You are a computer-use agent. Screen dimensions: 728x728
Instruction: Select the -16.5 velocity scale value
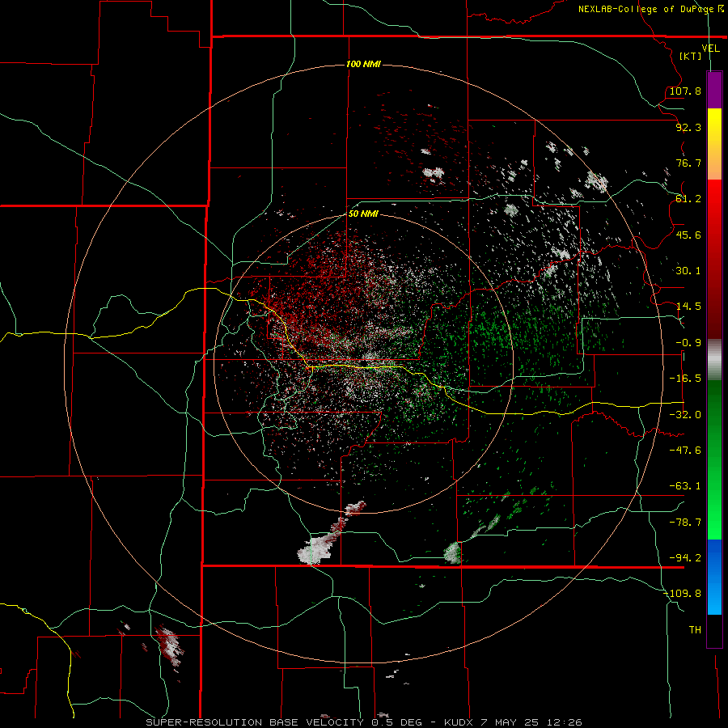685,379
